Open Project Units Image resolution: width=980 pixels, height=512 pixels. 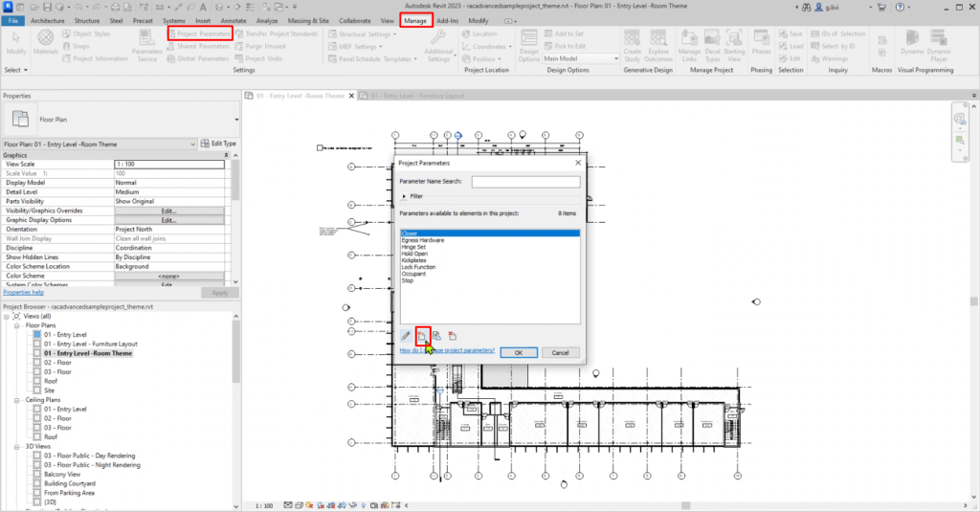(258, 58)
